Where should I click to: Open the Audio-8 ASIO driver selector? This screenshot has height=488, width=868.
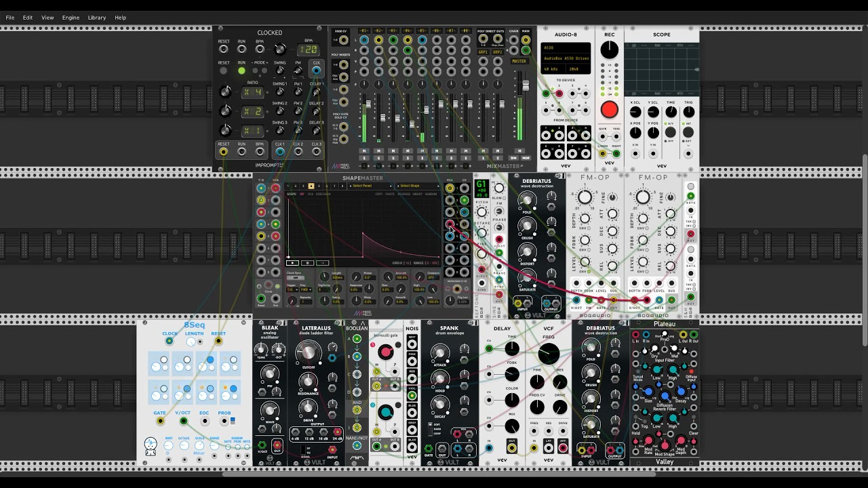click(566, 48)
